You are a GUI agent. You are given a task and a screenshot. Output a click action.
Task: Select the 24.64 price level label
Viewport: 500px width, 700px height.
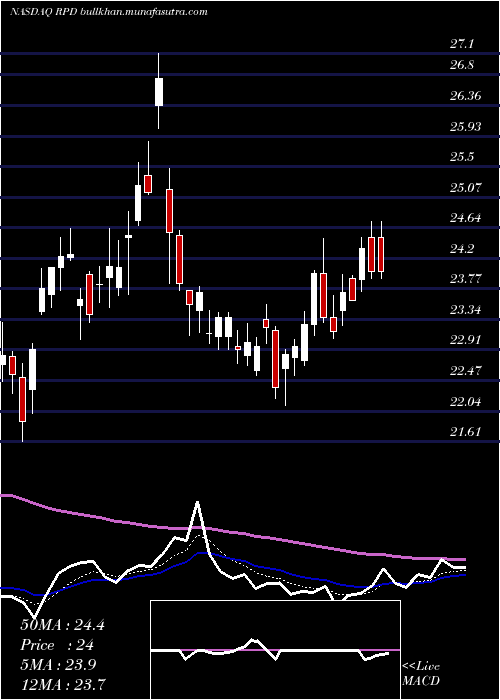point(465,218)
